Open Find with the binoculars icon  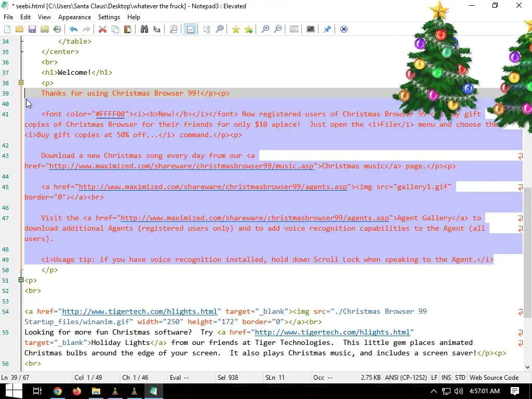click(x=144, y=29)
